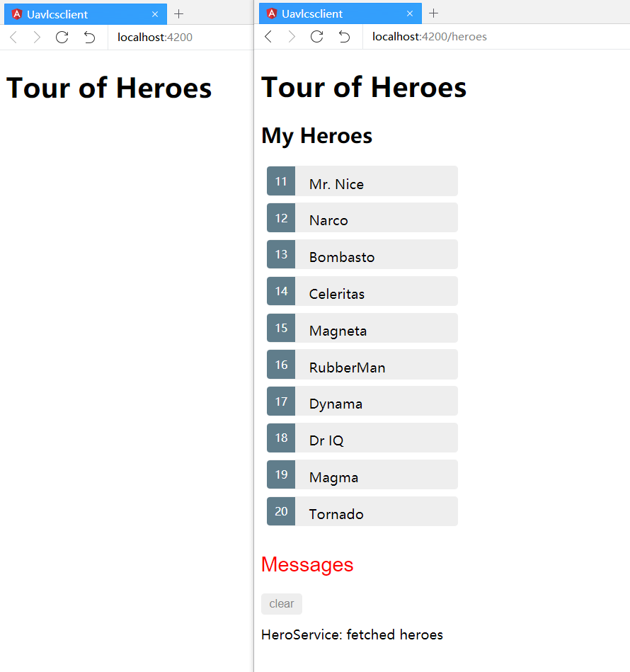Select hero Mr. Nice from list

362,181
